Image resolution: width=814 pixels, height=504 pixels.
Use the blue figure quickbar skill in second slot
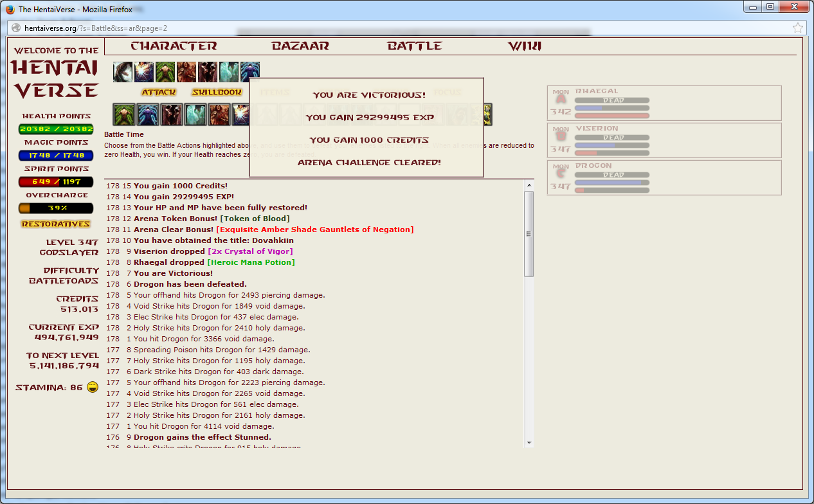coord(148,114)
